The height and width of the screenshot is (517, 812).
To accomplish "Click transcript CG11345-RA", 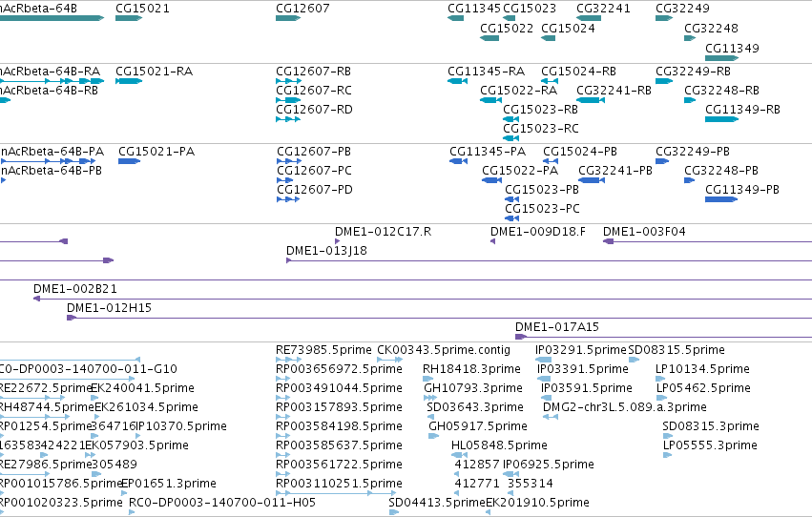I will [458, 81].
